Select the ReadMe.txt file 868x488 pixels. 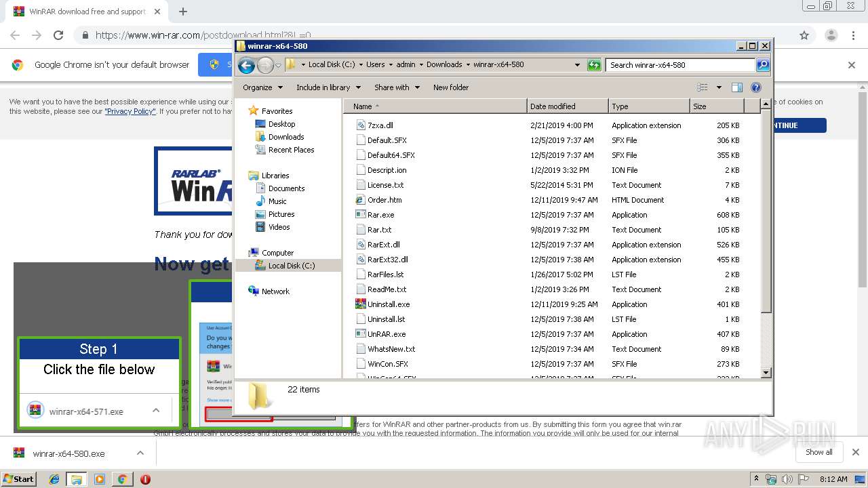point(387,289)
